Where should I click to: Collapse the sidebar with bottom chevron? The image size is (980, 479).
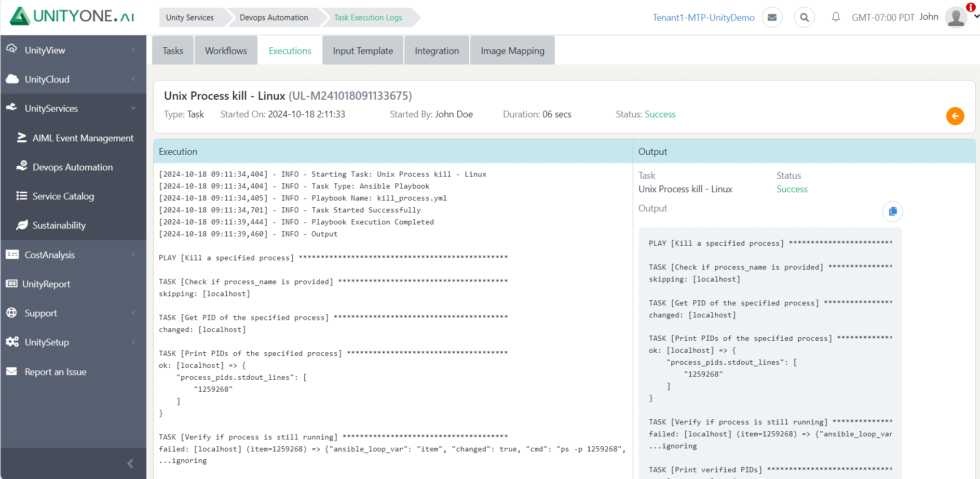click(x=130, y=463)
